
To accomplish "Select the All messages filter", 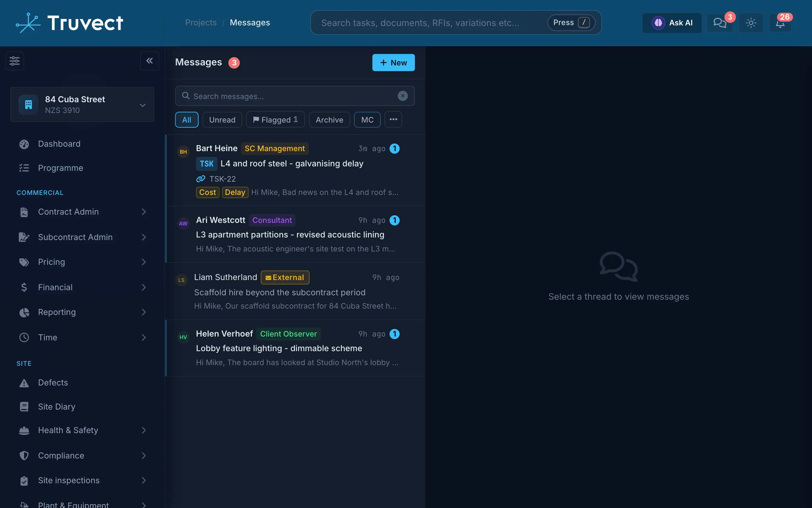I will (x=187, y=120).
